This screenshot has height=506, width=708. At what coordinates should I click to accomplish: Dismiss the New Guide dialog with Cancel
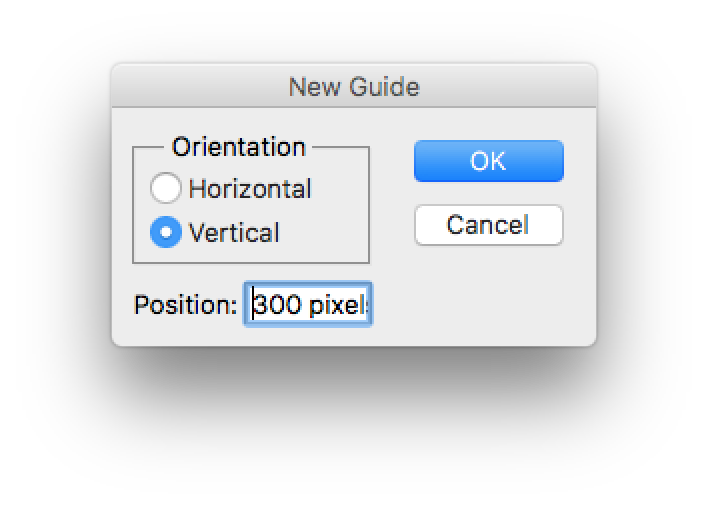(488, 225)
